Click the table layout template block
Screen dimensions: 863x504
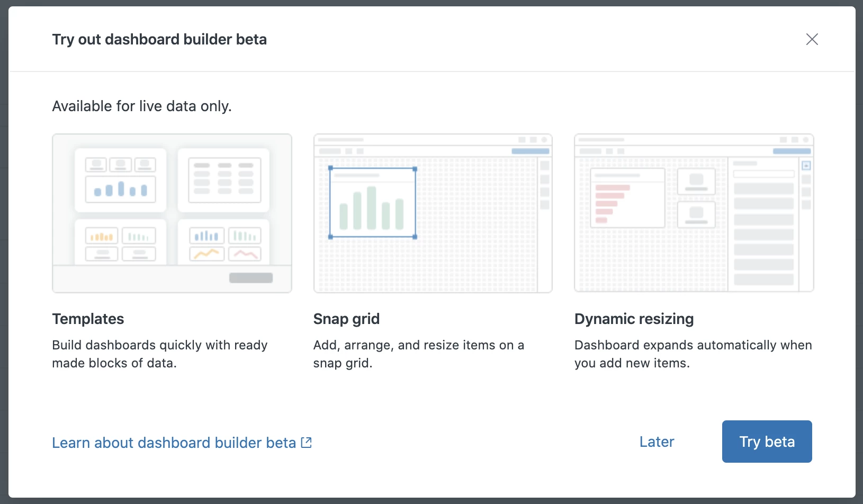pyautogui.click(x=223, y=179)
